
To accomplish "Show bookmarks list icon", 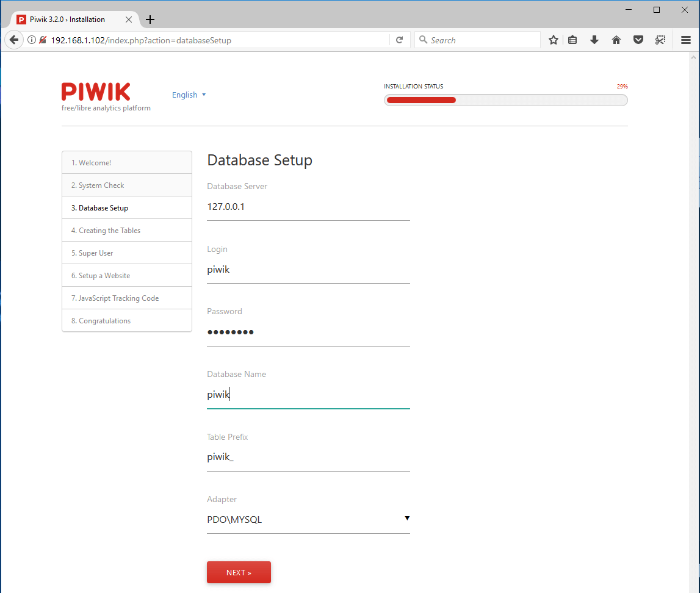I will pyautogui.click(x=573, y=40).
